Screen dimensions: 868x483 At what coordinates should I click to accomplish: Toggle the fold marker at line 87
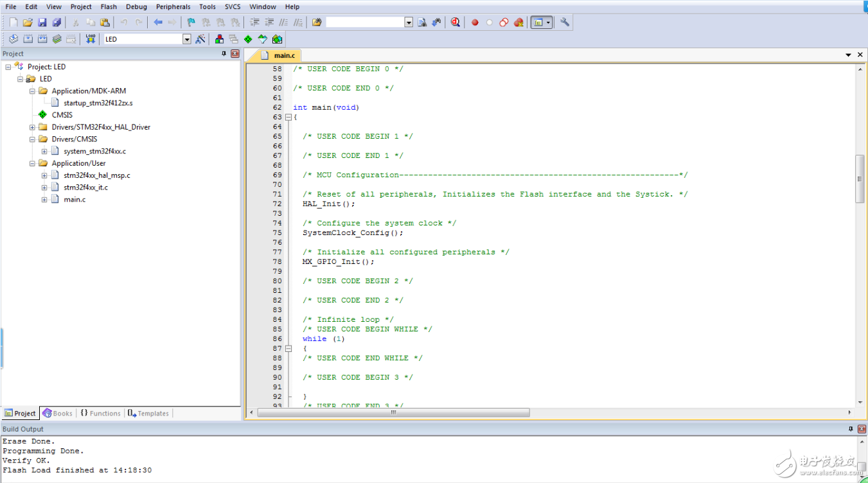click(288, 349)
